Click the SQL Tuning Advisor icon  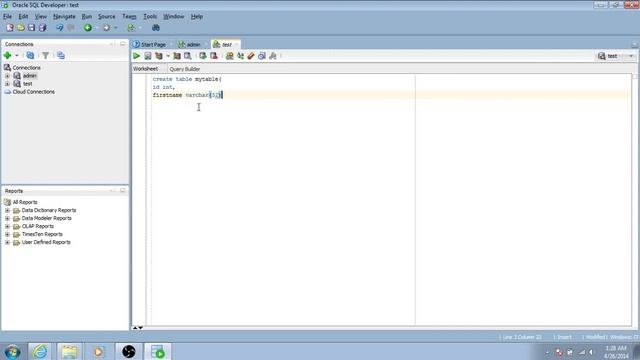(x=188, y=56)
